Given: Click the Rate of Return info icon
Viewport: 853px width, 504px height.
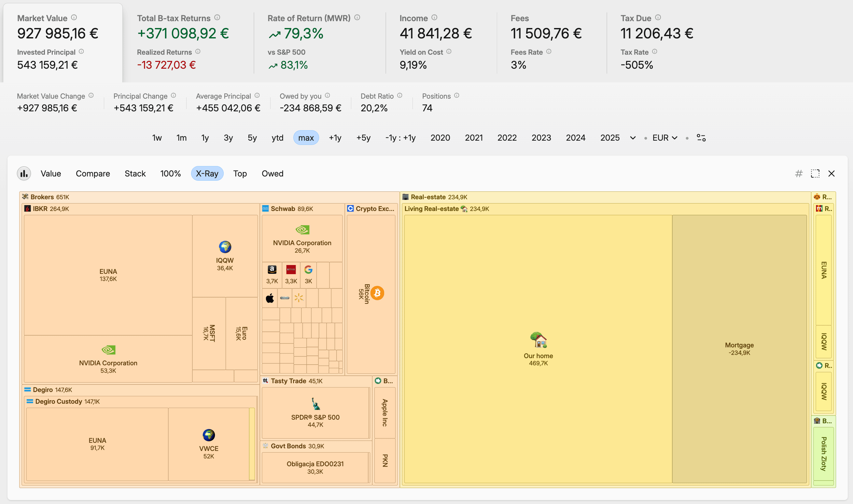Looking at the screenshot, I should point(357,17).
